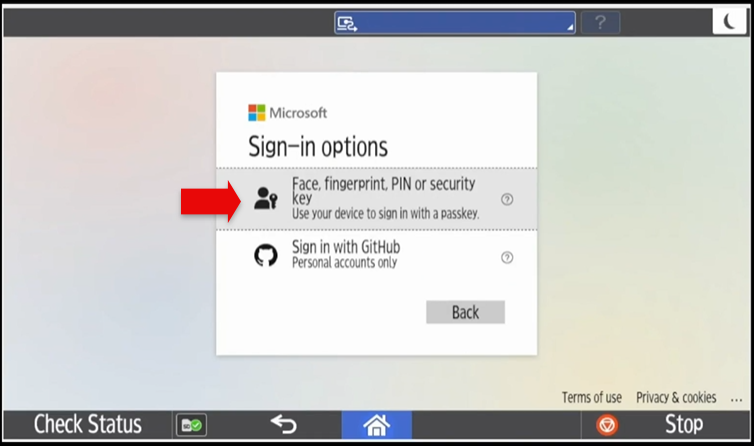
Task: Click the Back button
Action: pyautogui.click(x=465, y=312)
